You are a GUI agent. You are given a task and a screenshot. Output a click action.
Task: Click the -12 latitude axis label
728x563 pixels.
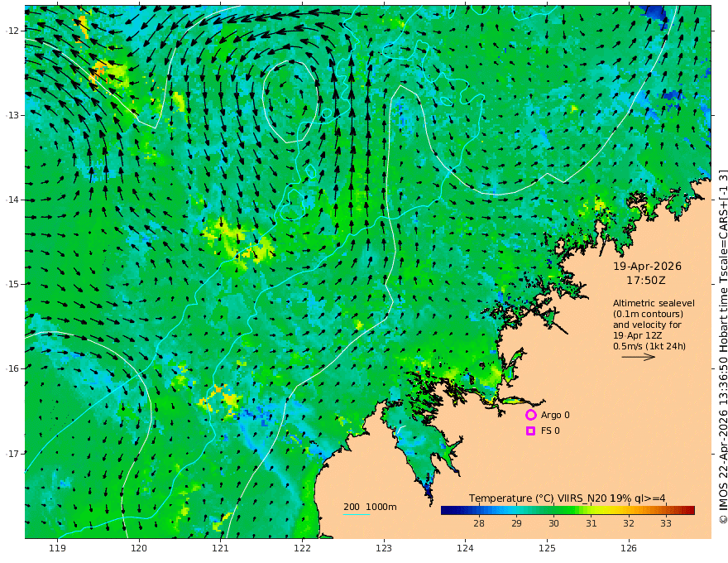pos(12,31)
